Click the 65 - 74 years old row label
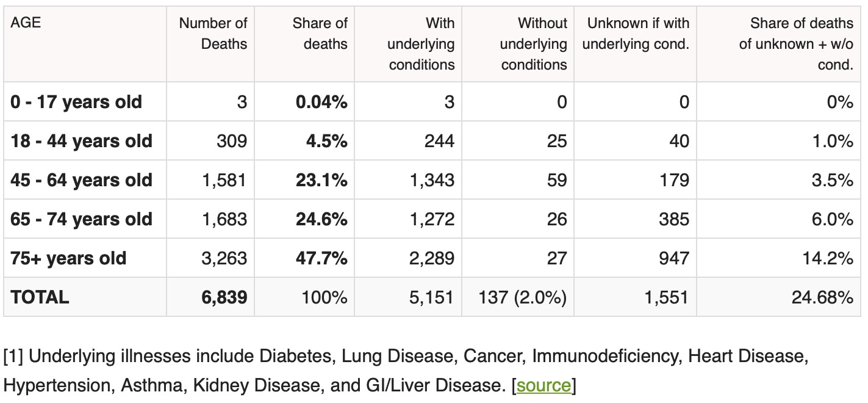The width and height of the screenshot is (868, 403). pos(81,219)
